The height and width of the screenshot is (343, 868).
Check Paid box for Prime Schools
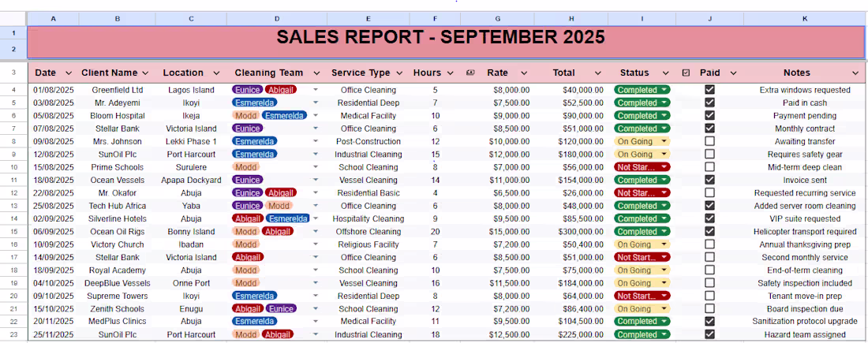(709, 166)
